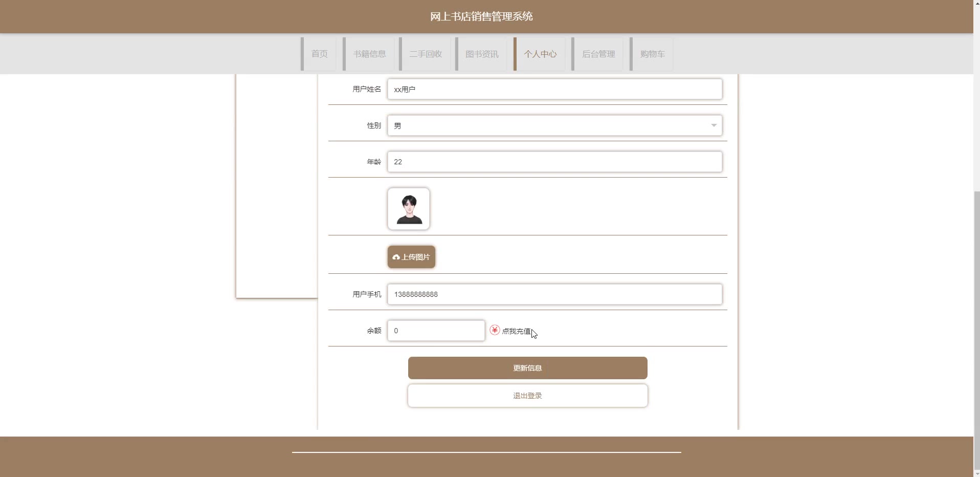
Task: Click the 余额 input field
Action: click(436, 331)
